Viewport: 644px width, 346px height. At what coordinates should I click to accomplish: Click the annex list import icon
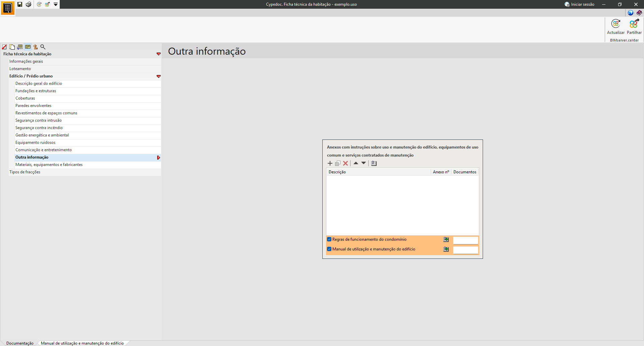point(374,163)
